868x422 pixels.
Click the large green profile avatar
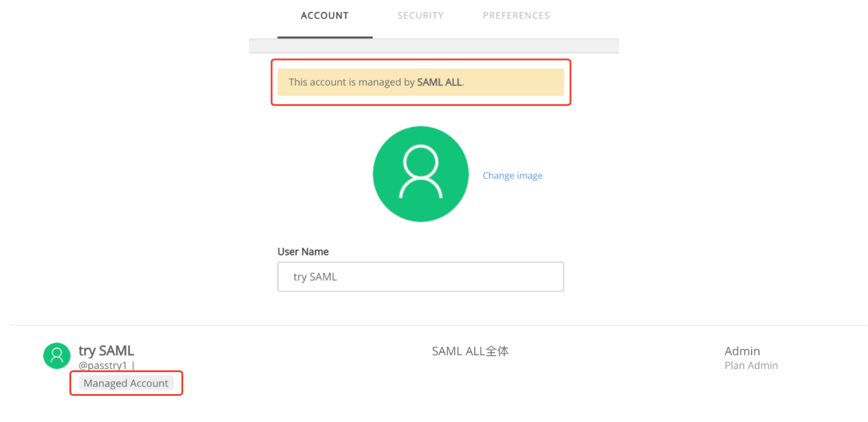pyautogui.click(x=421, y=174)
